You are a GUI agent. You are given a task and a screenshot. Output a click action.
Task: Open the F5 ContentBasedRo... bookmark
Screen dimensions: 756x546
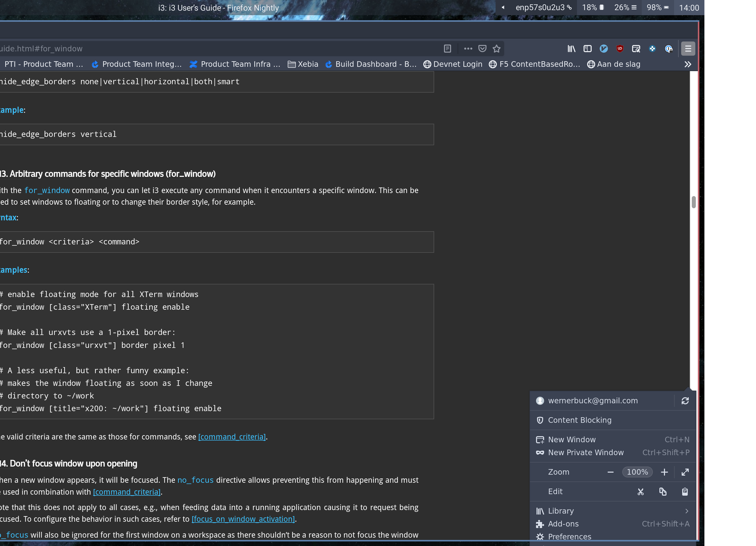(x=535, y=64)
